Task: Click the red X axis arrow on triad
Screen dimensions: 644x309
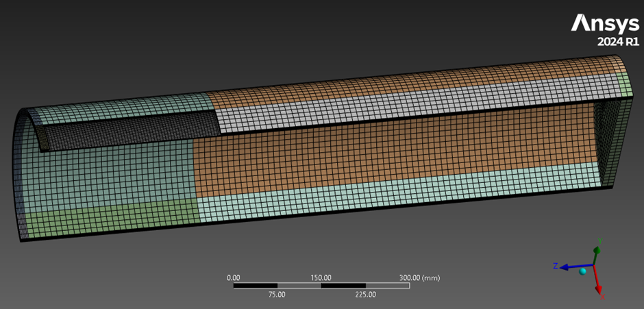Action: pyautogui.click(x=597, y=281)
